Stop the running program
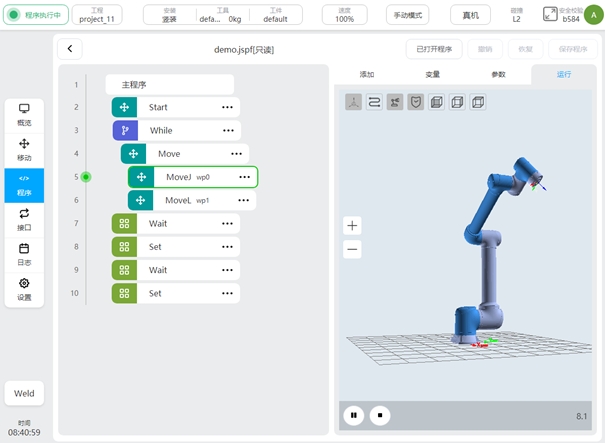The width and height of the screenshot is (605, 443). coord(379,414)
